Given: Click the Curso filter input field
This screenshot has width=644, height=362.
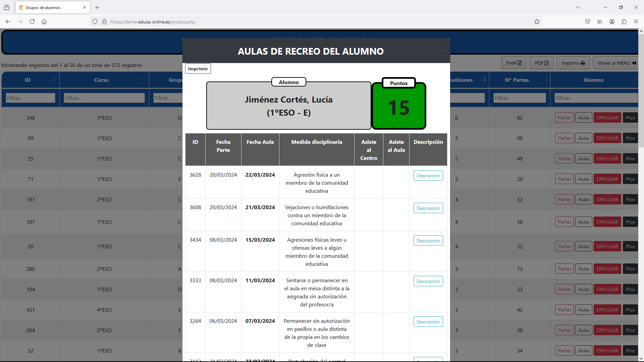Looking at the screenshot, I should click(x=104, y=98).
